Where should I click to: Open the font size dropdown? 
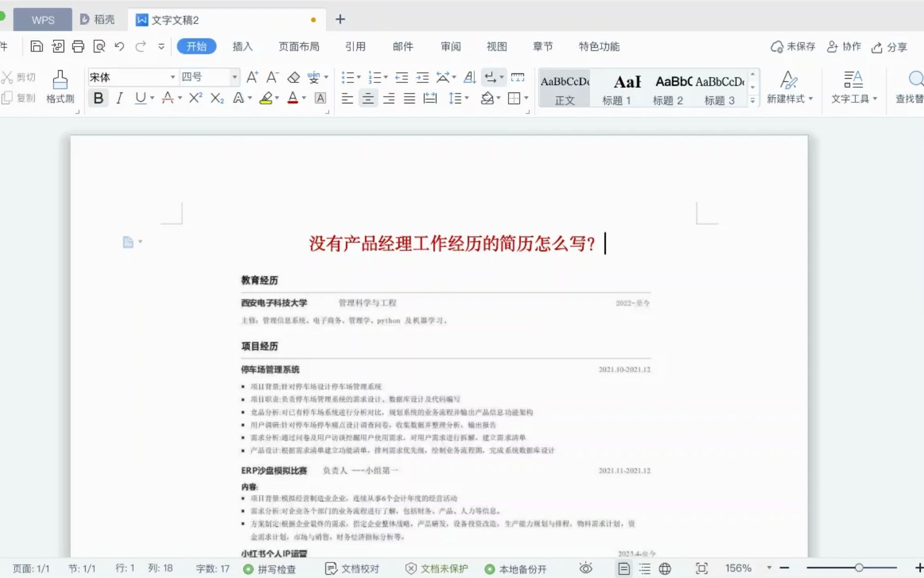coord(234,78)
